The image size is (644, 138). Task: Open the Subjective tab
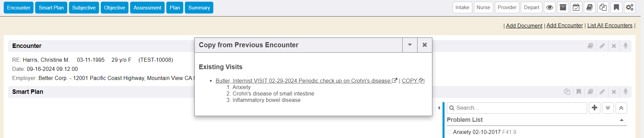coord(84,7)
